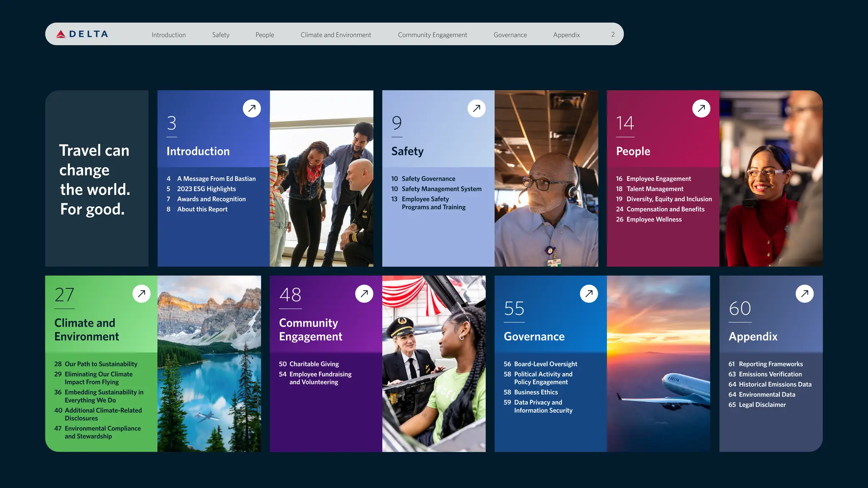The width and height of the screenshot is (868, 488).
Task: Open Charitable Giving page link
Action: 314,364
